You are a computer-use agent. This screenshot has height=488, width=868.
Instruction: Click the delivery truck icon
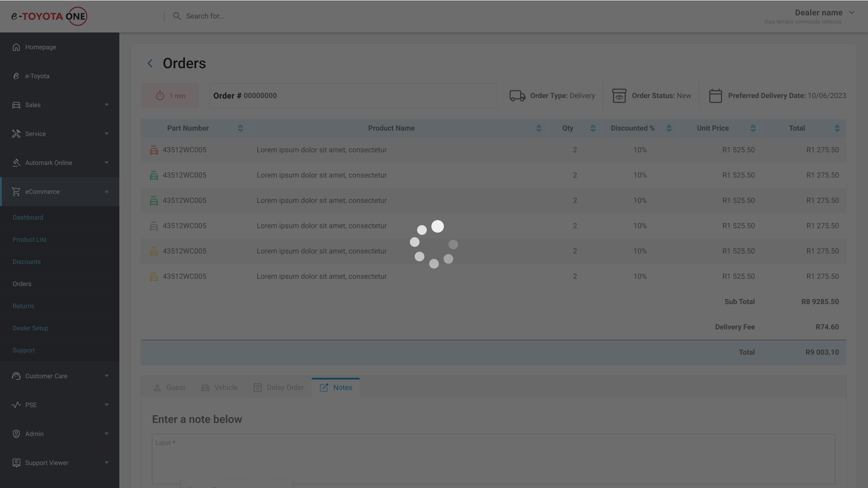(x=517, y=96)
